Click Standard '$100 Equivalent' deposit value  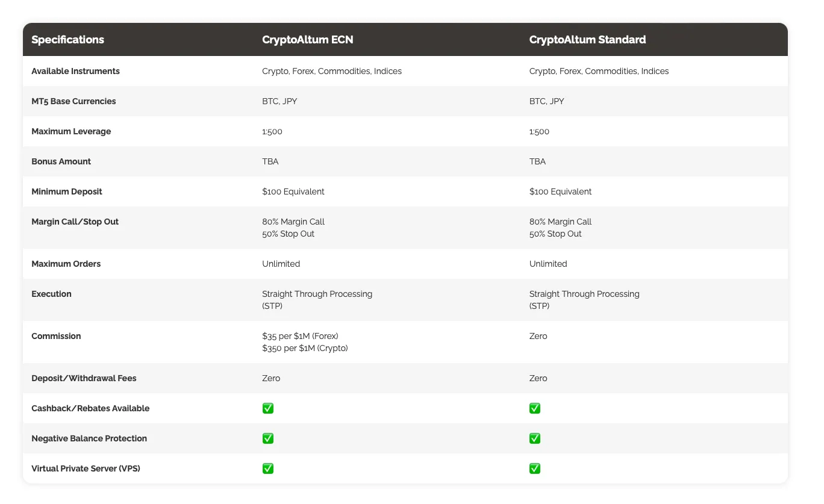560,191
